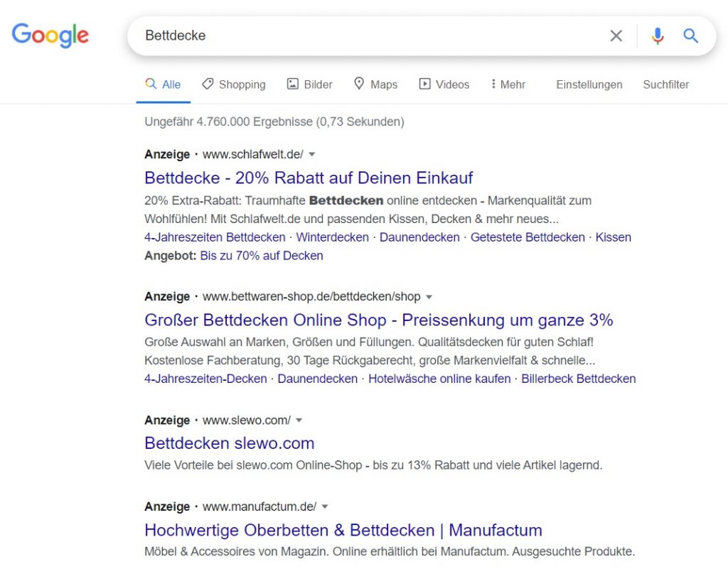Open the 'Billerbeck Bettdecken' sitelink
The image size is (728, 574).
coord(579,379)
